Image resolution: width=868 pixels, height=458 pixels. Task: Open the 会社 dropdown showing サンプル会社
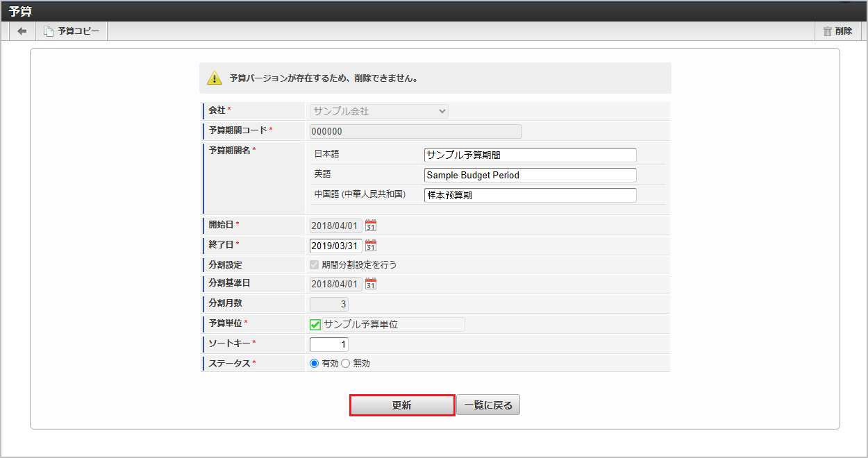[x=379, y=111]
